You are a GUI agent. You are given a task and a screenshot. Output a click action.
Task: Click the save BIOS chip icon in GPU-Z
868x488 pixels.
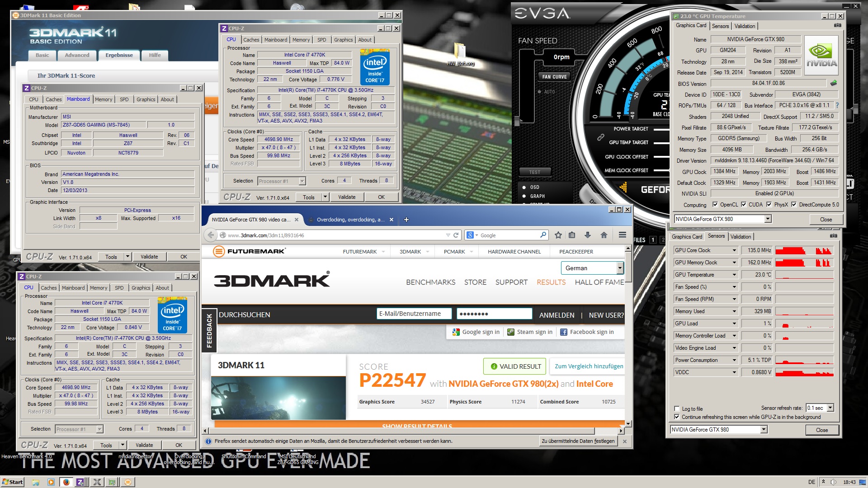pyautogui.click(x=834, y=83)
